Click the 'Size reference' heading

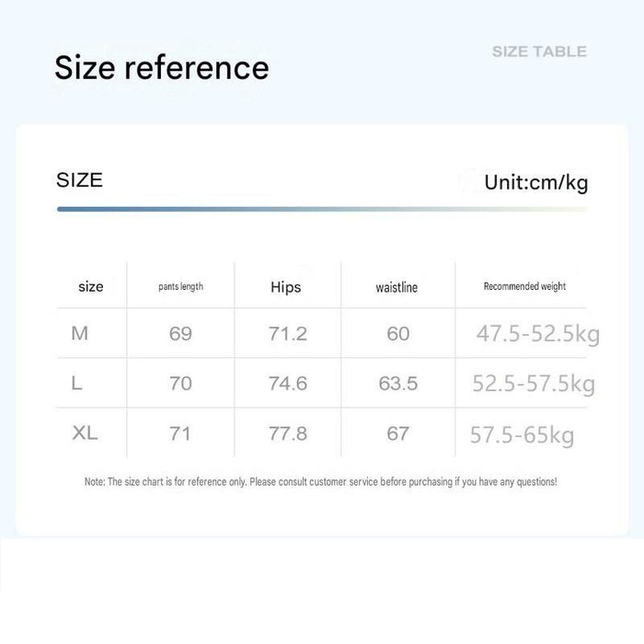(x=162, y=68)
